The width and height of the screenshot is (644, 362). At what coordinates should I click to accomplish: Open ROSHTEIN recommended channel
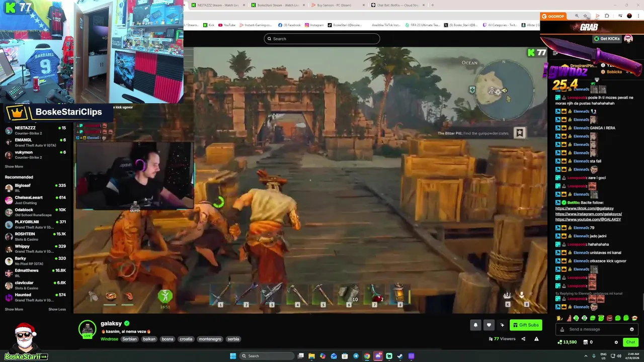tap(35, 236)
